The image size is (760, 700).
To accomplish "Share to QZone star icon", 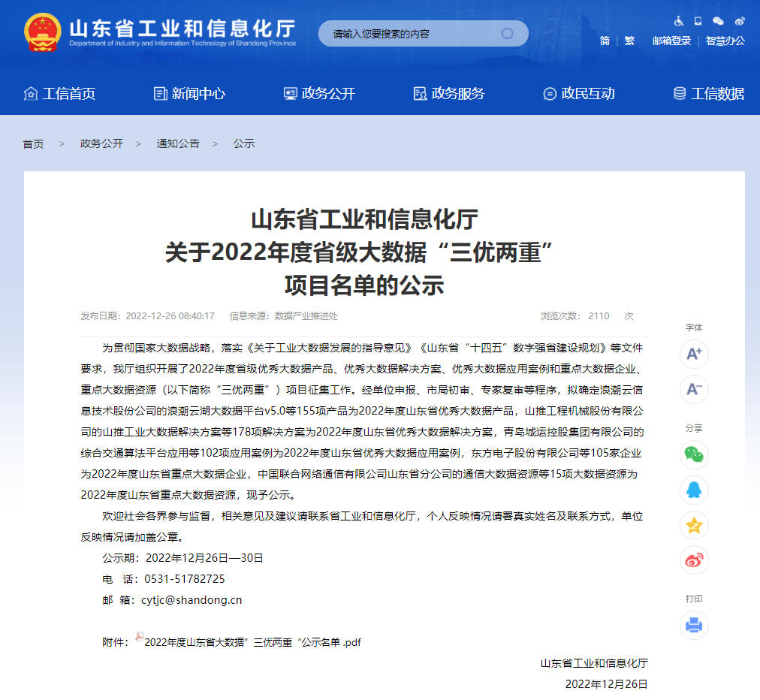I will click(694, 525).
